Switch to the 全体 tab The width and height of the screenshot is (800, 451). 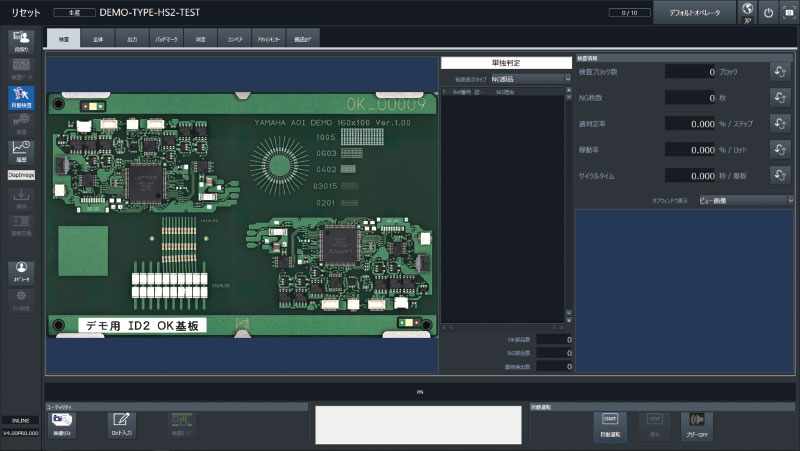pyautogui.click(x=97, y=39)
